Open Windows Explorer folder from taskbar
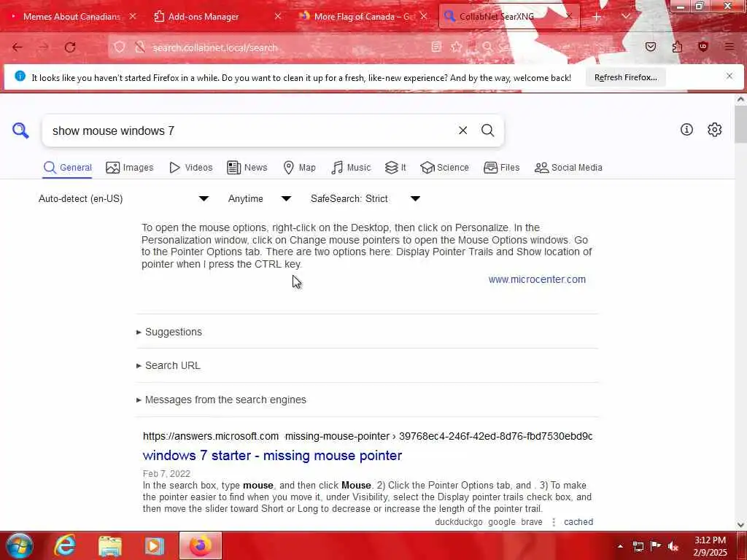Image resolution: width=747 pixels, height=560 pixels. pos(110,545)
